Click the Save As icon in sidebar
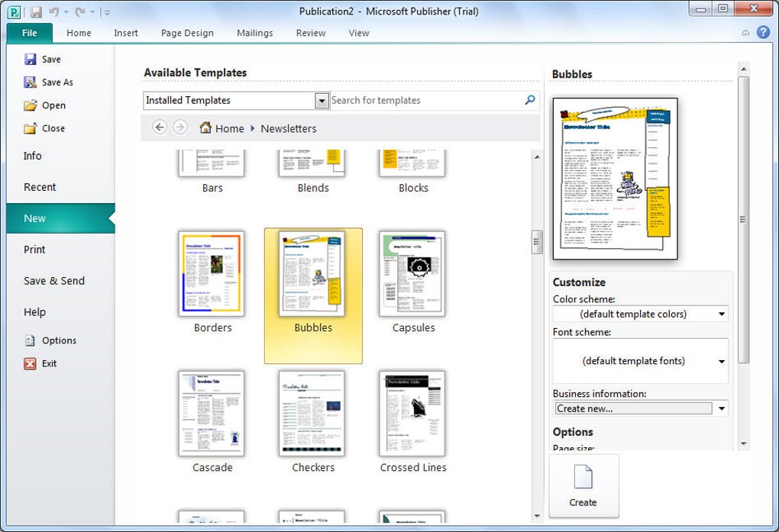Screen dimensions: 779x532 pyautogui.click(x=31, y=82)
